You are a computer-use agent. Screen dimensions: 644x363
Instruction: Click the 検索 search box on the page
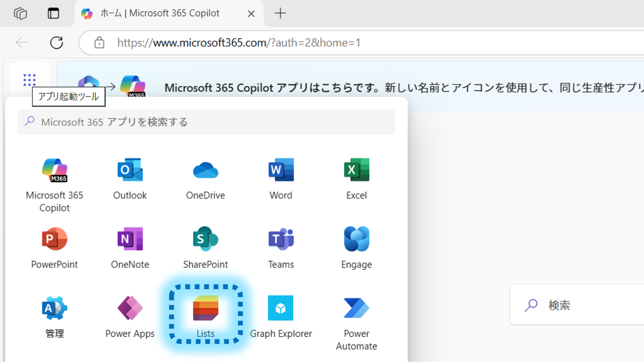(x=577, y=305)
